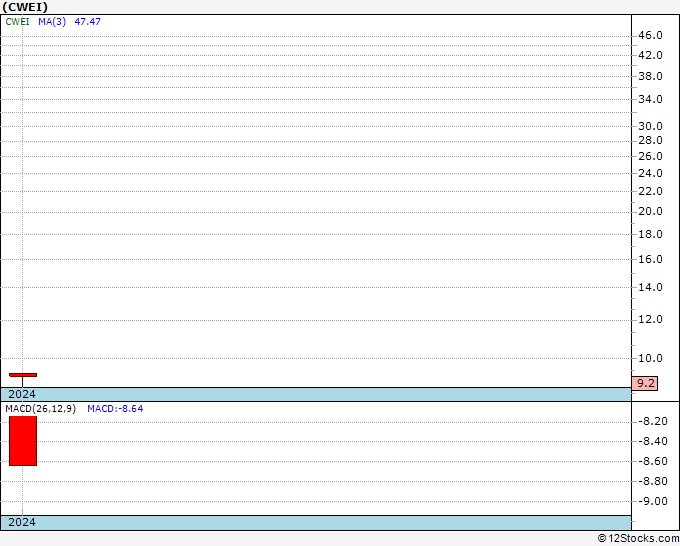The width and height of the screenshot is (680, 546).
Task: Click the 9.2 current price tag
Action: click(645, 383)
